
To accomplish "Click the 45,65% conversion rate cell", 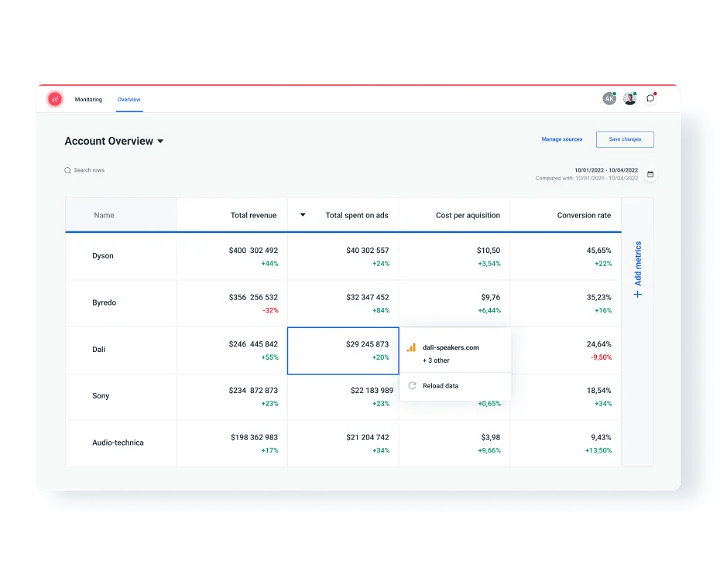I will pos(566,256).
